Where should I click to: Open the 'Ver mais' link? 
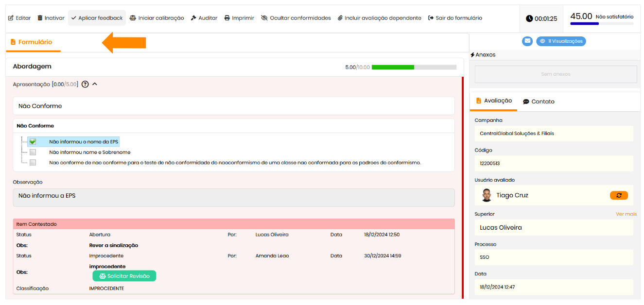pyautogui.click(x=626, y=214)
